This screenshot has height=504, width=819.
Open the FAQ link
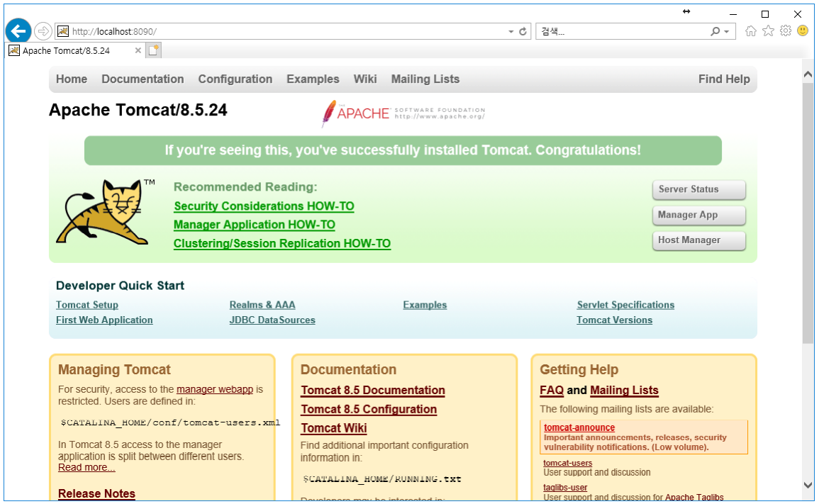(552, 391)
